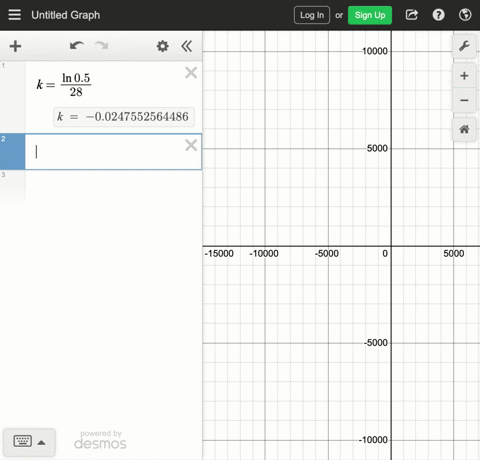Delete expression 2 with its X

[x=191, y=145]
